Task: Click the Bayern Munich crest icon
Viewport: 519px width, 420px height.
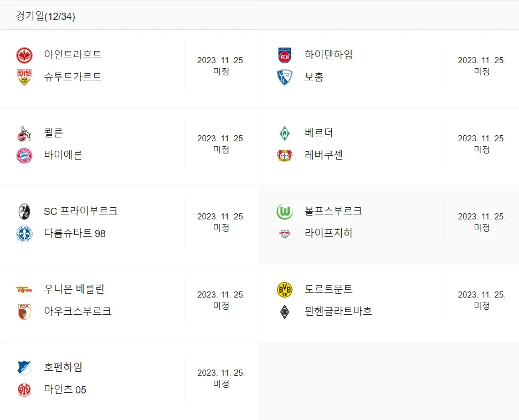Action: (x=24, y=156)
